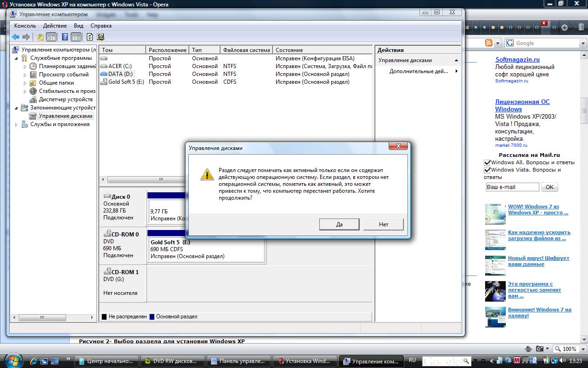Open the 'Вид' menu

coord(79,26)
